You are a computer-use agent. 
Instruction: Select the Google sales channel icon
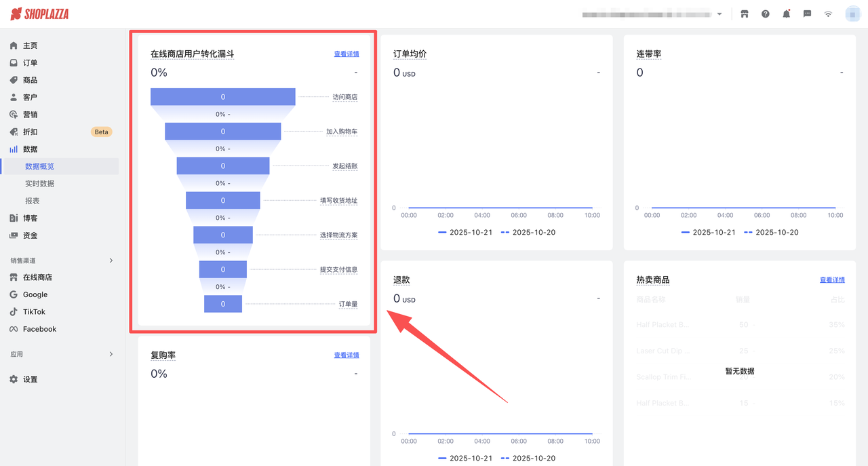click(14, 294)
